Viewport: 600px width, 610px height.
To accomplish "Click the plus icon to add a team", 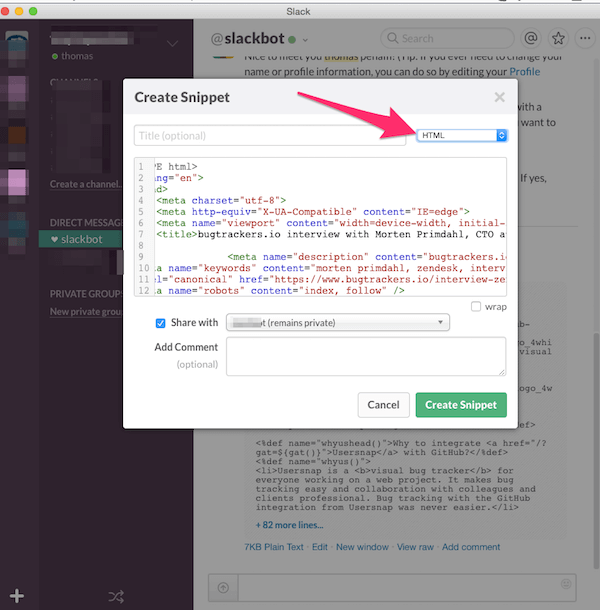I will pyautogui.click(x=17, y=596).
